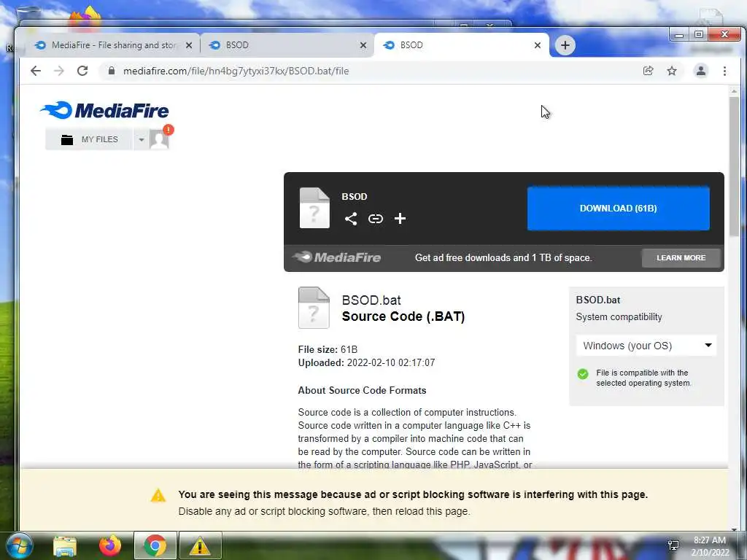747x560 pixels.
Task: Click the copy link icon under BSOD
Action: pyautogui.click(x=376, y=219)
